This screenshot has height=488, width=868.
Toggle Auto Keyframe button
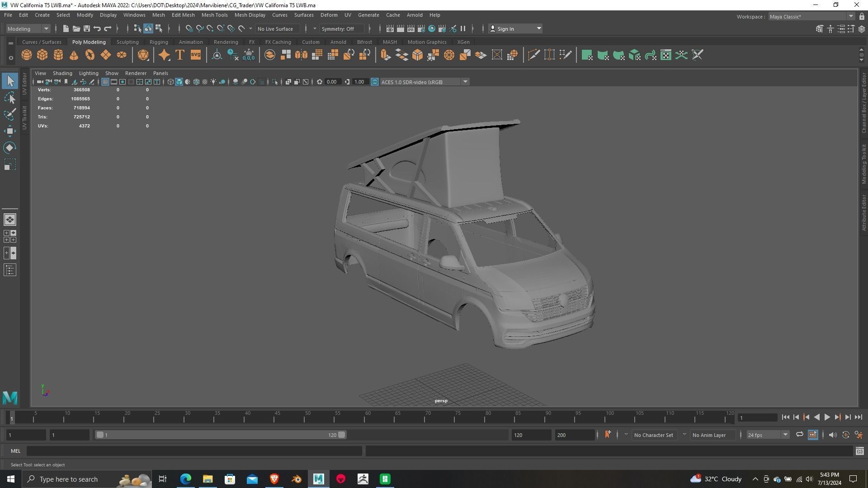click(x=846, y=435)
